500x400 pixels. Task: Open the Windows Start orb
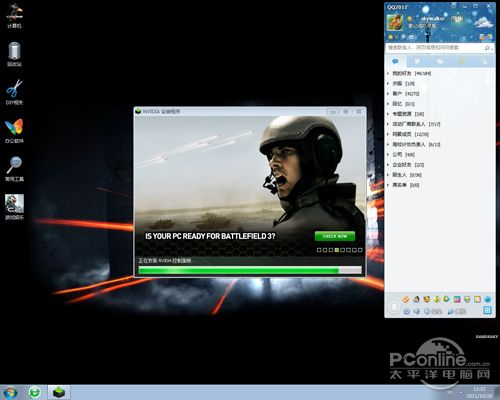coord(10,393)
